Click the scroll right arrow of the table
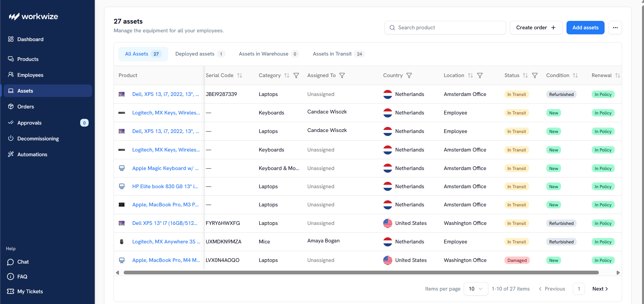The height and width of the screenshot is (304, 644). point(618,273)
